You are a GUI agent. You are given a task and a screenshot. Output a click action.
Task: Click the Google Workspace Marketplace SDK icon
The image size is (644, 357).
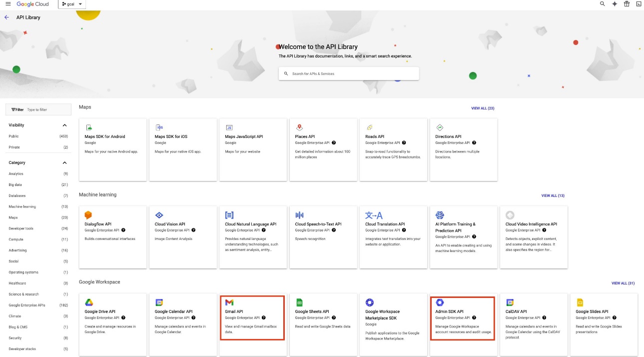[370, 302]
